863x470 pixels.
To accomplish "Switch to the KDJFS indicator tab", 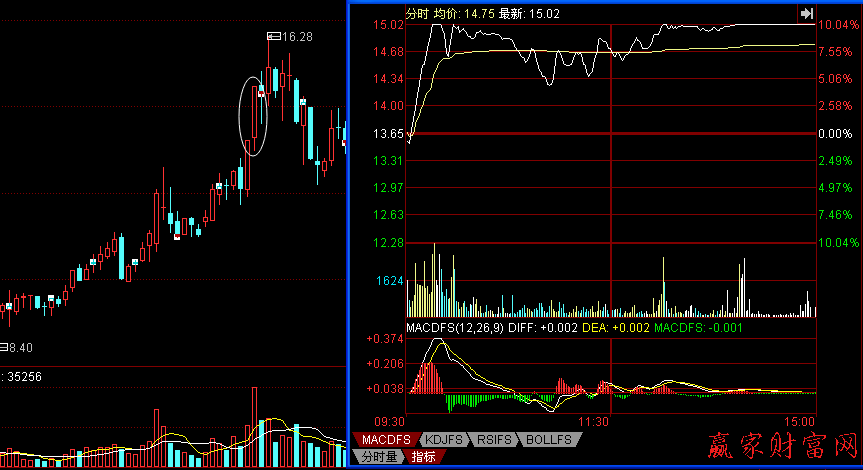I will (443, 440).
